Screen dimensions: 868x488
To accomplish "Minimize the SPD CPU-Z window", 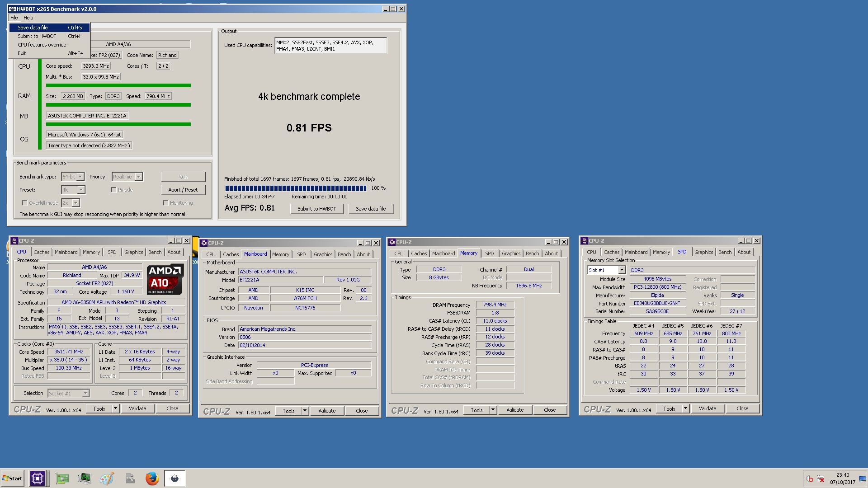I will click(x=741, y=241).
